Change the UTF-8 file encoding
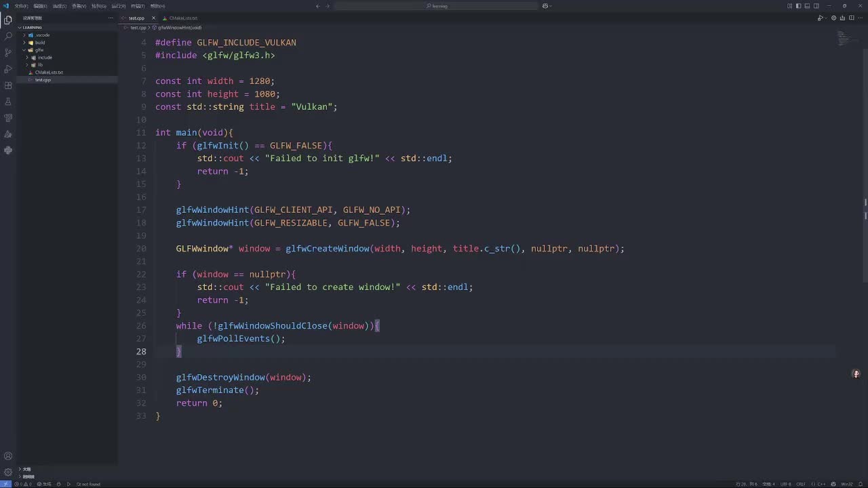This screenshot has height=488, width=868. coord(785,484)
